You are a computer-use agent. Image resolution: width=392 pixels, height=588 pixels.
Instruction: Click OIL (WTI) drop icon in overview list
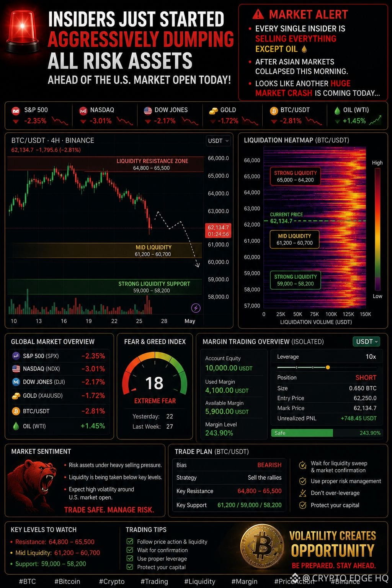[16, 426]
